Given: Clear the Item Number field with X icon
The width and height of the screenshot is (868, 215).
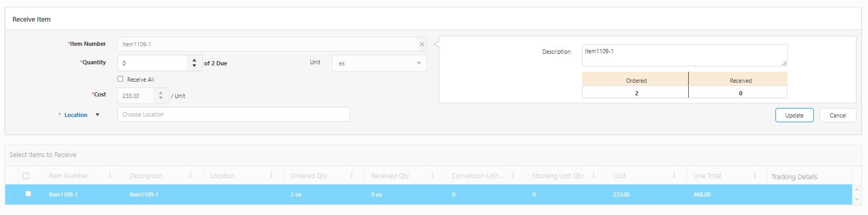Looking at the screenshot, I should click(x=422, y=44).
